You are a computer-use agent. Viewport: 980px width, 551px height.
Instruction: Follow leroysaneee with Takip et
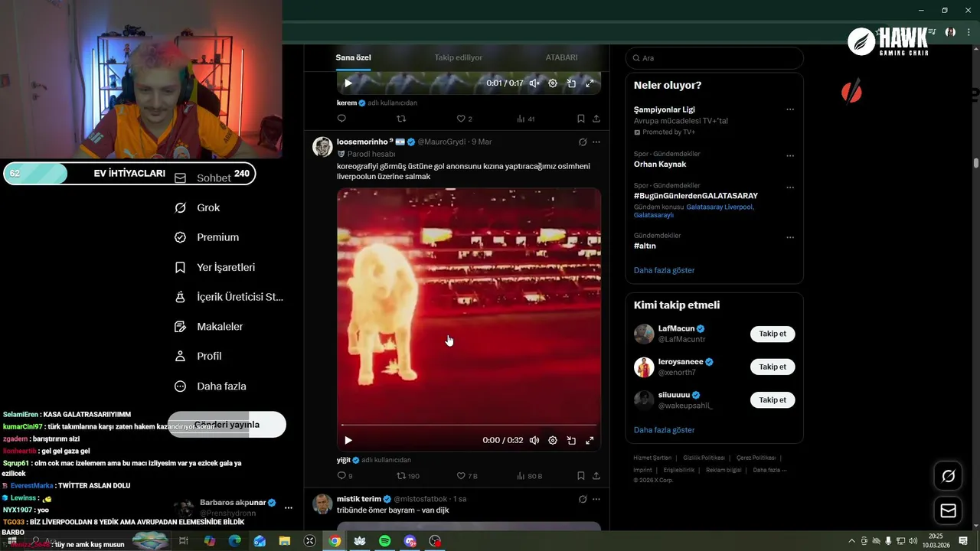pos(773,367)
